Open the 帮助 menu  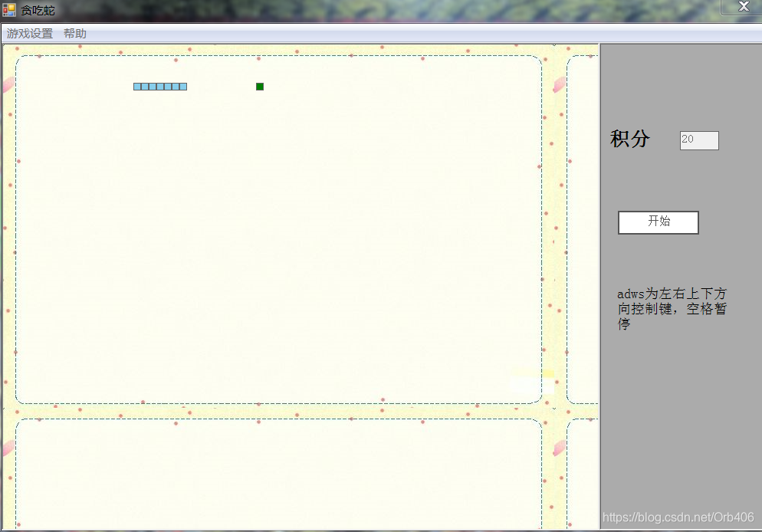tap(75, 33)
